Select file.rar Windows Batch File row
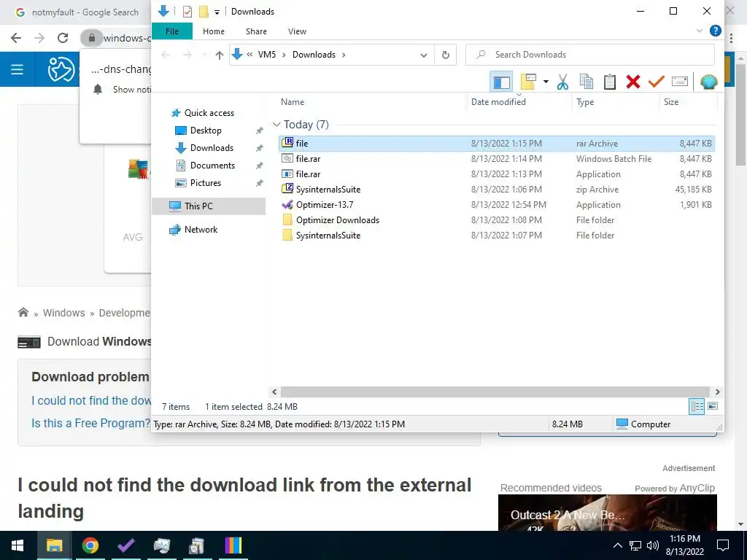 [x=496, y=158]
